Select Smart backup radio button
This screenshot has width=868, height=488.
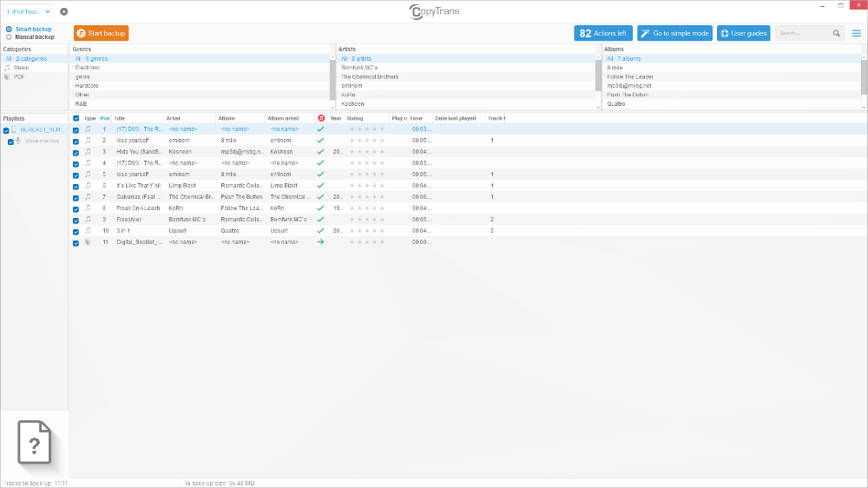point(9,30)
